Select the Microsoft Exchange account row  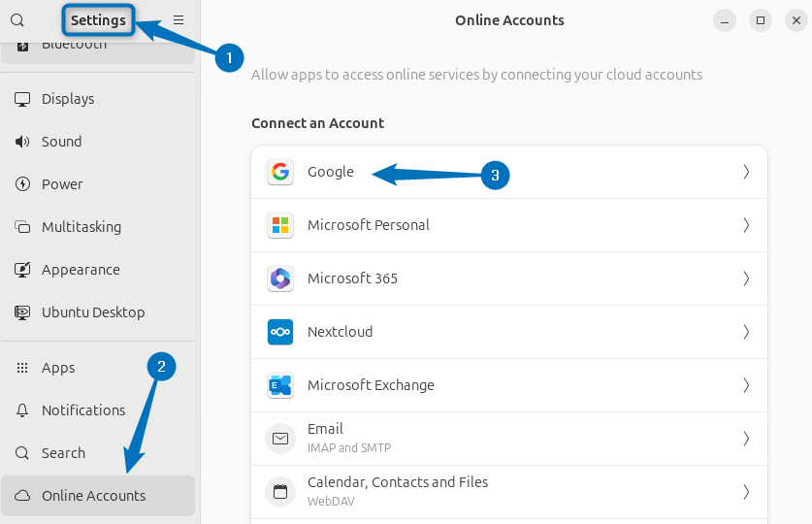point(509,385)
